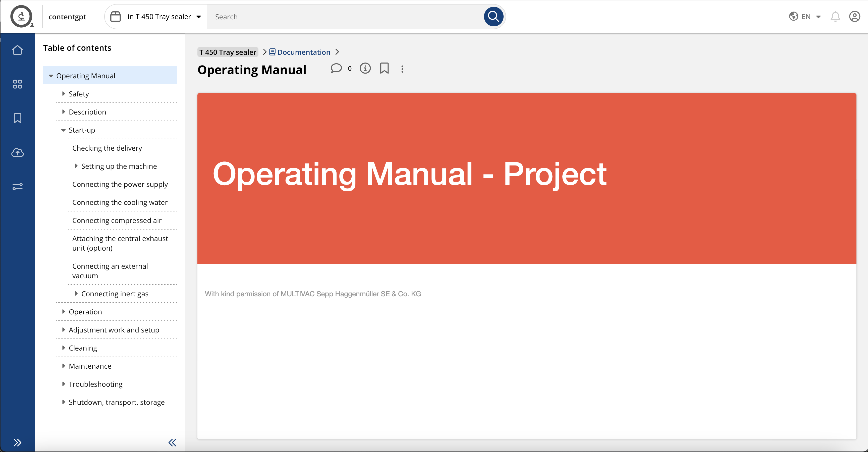Select the T 450 Tray sealer breadcrumb
The width and height of the screenshot is (868, 452).
pos(228,52)
